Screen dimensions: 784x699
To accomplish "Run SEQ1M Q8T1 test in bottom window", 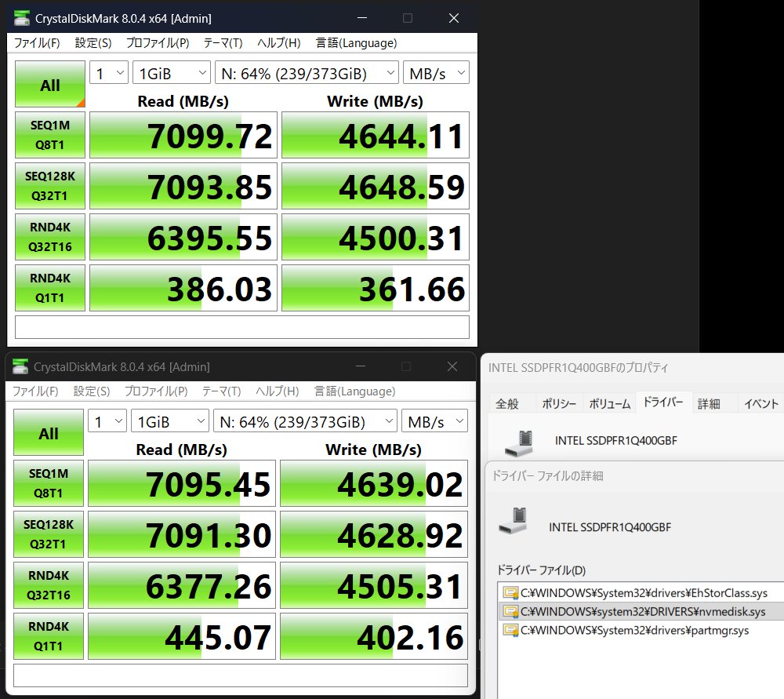I will coord(49,483).
